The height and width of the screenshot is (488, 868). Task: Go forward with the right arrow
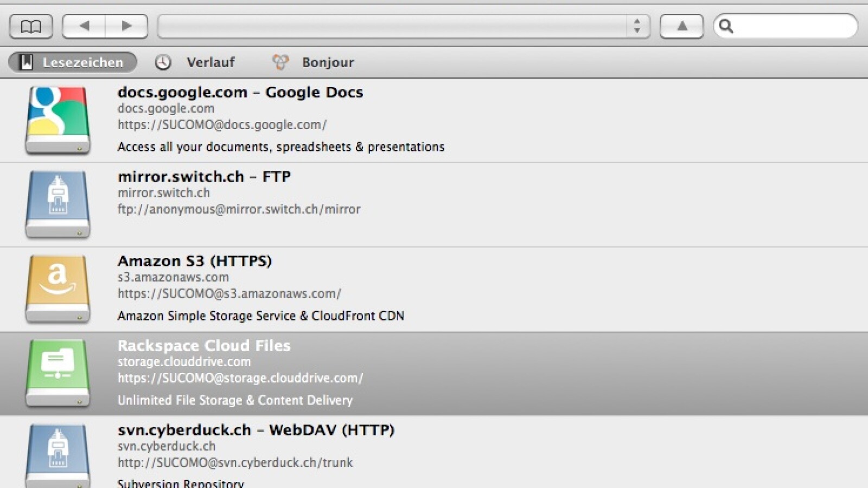coord(126,26)
